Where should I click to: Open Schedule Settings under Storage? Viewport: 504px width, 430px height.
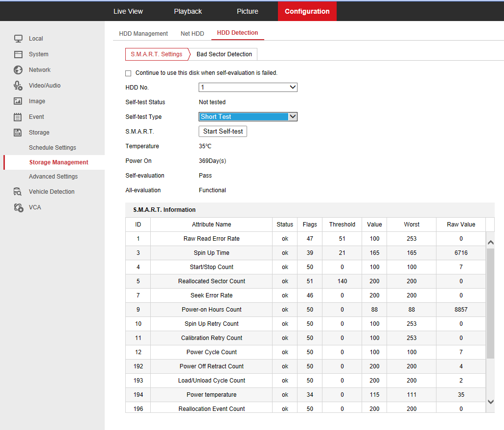52,148
